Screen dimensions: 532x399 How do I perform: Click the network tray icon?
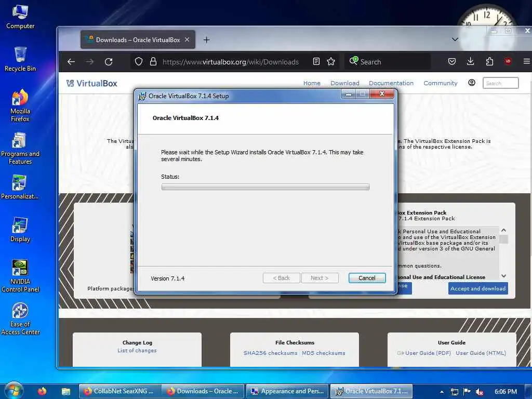454,392
